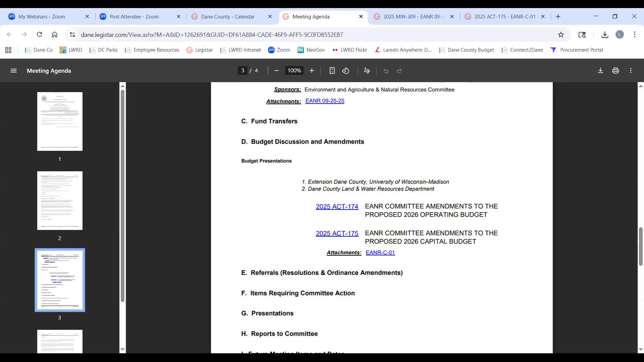This screenshot has height=362, width=644.
Task: Open PDF viewer more actions menu
Action: [x=631, y=71]
